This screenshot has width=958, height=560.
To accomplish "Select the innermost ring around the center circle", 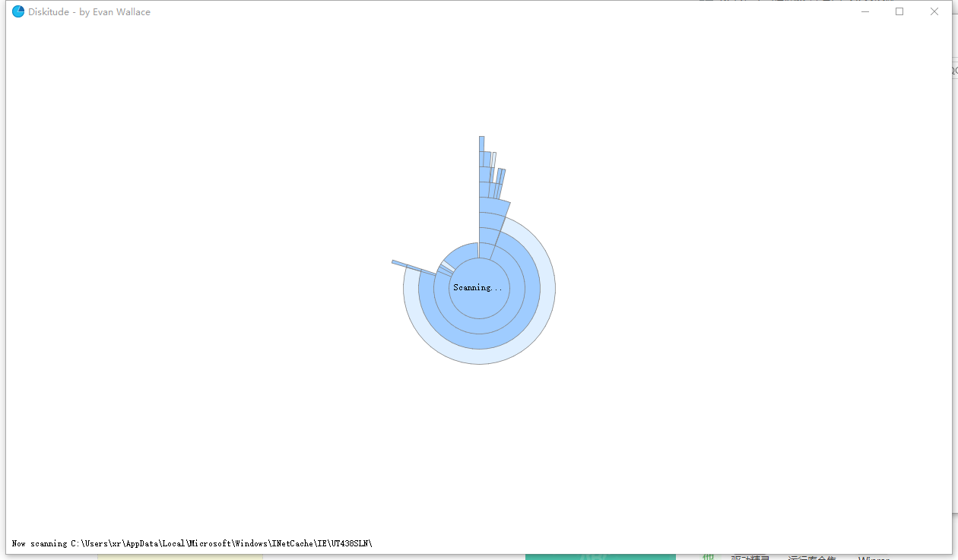I will pos(479,327).
